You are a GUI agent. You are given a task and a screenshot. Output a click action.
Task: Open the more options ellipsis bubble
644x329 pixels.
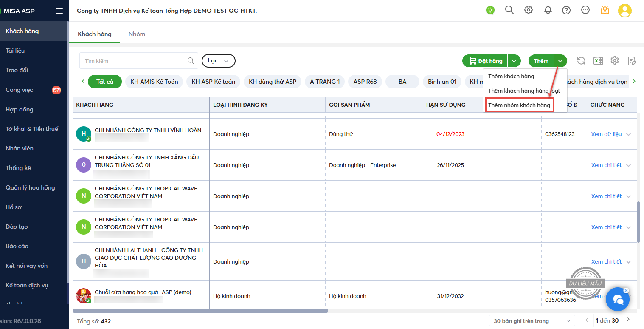585,10
